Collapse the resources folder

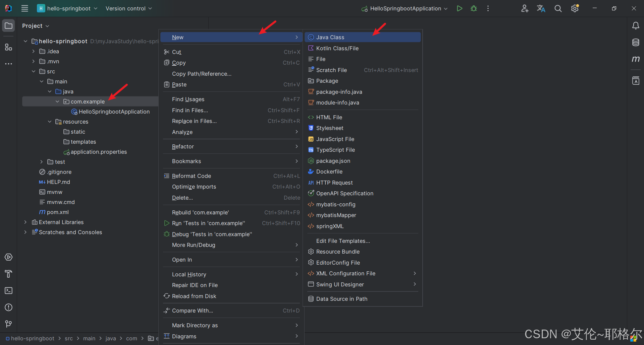(49, 122)
